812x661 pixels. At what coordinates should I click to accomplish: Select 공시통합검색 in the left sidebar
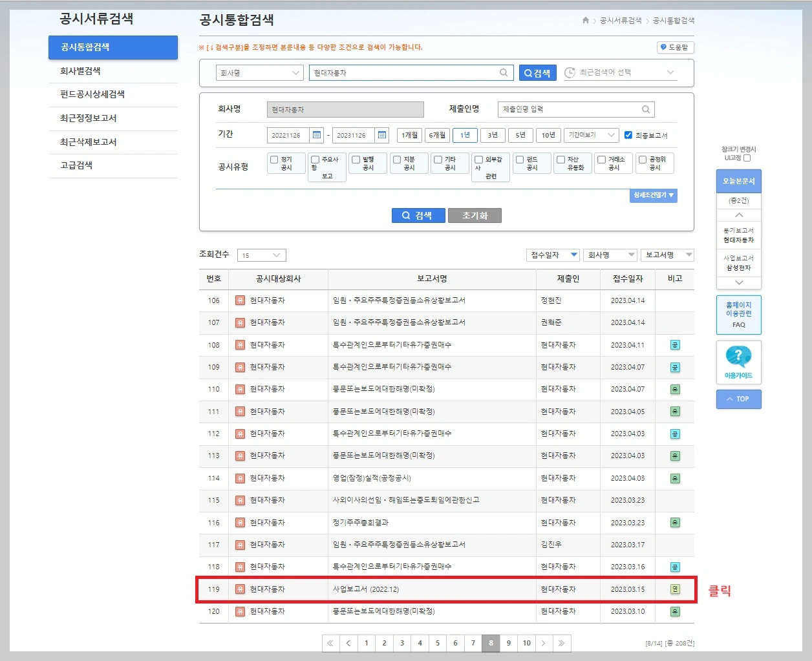click(x=113, y=47)
